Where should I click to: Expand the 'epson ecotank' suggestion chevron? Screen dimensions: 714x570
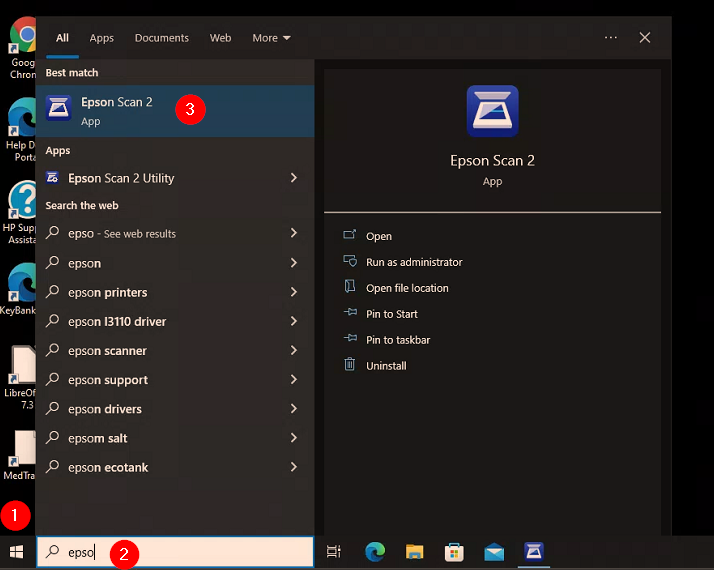tap(293, 467)
